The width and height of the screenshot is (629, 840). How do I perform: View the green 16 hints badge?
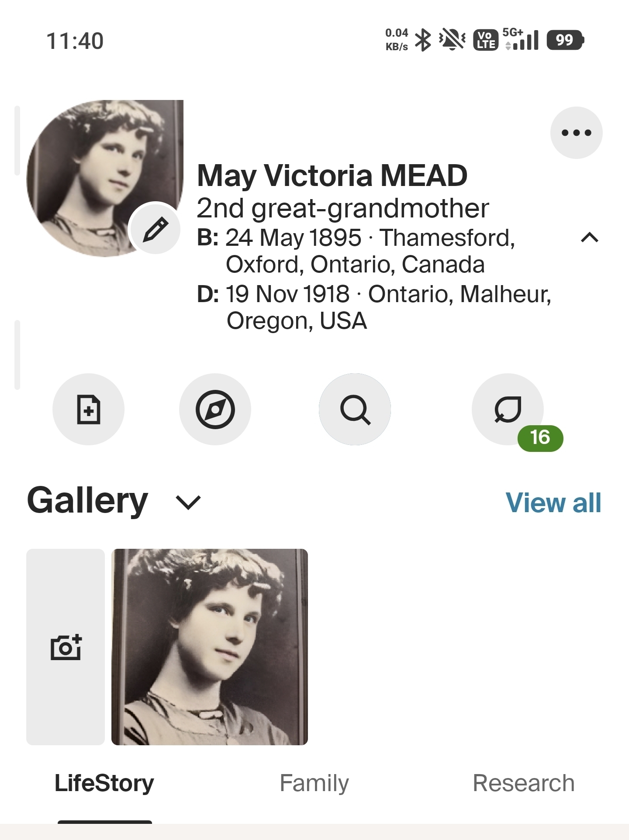pos(540,438)
